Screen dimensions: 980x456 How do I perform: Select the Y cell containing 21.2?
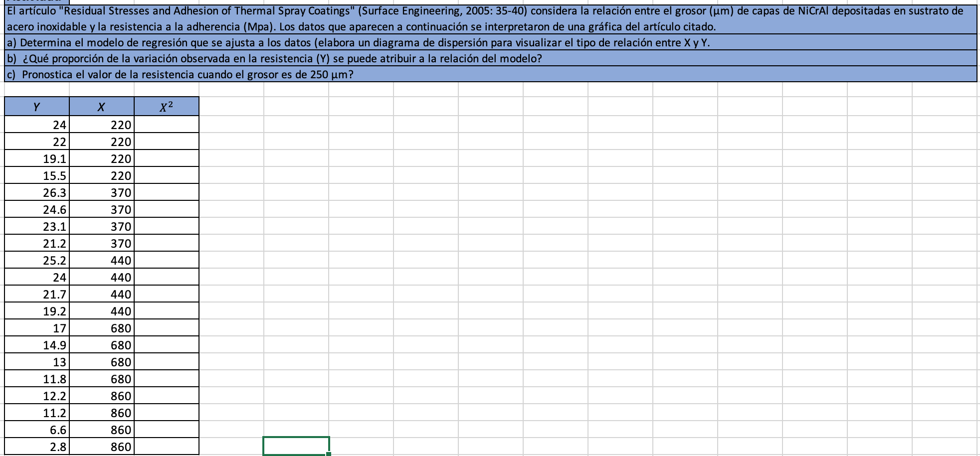(37, 243)
